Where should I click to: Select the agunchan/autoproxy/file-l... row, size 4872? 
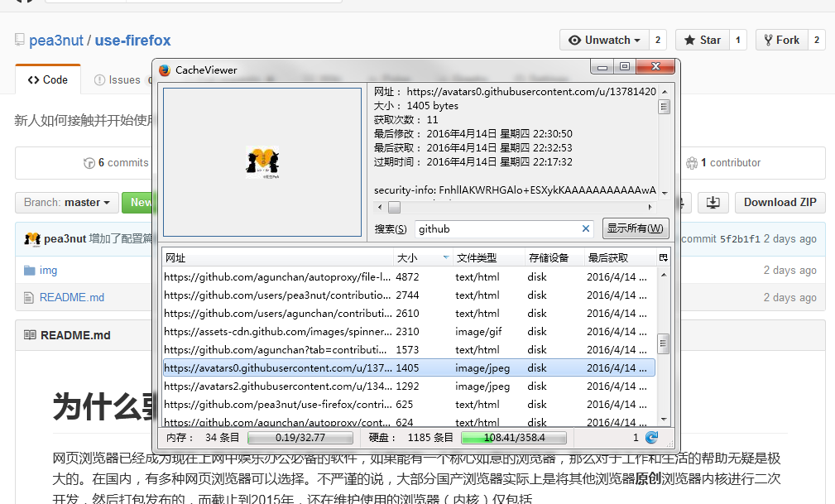point(409,277)
